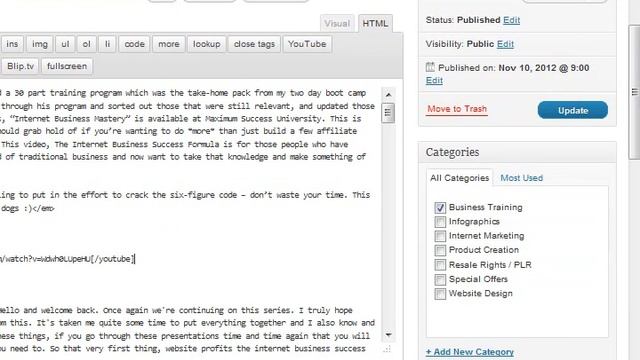
Task: Click the Categories panel heading
Action: (x=452, y=152)
